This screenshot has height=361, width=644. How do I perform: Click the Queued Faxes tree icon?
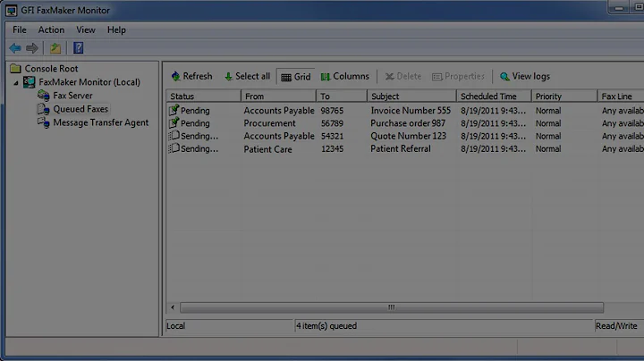coord(44,109)
